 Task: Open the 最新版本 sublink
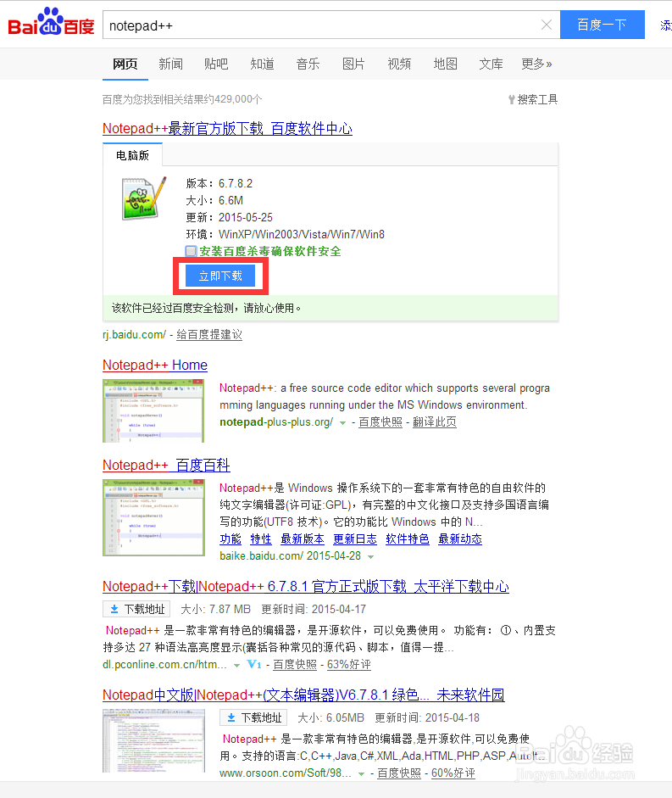click(303, 539)
